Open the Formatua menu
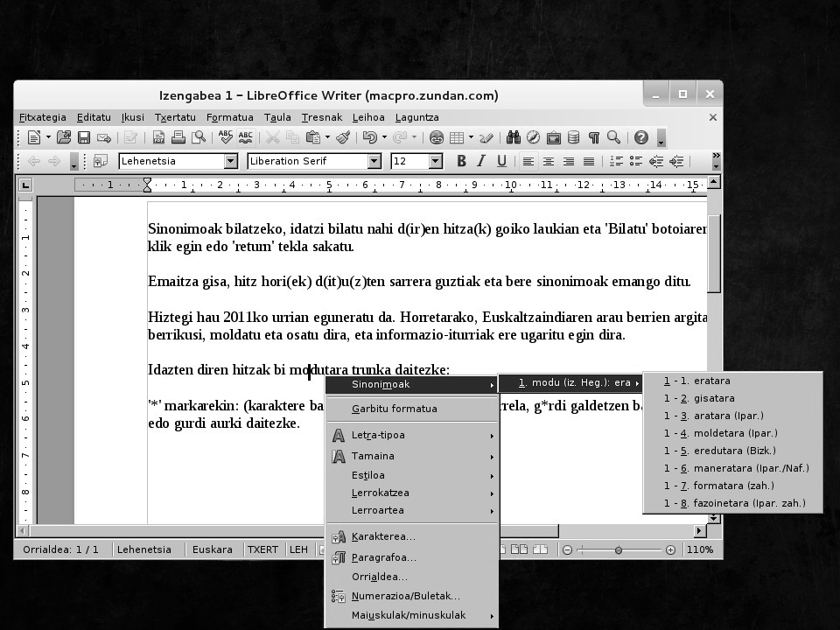 coord(230,117)
